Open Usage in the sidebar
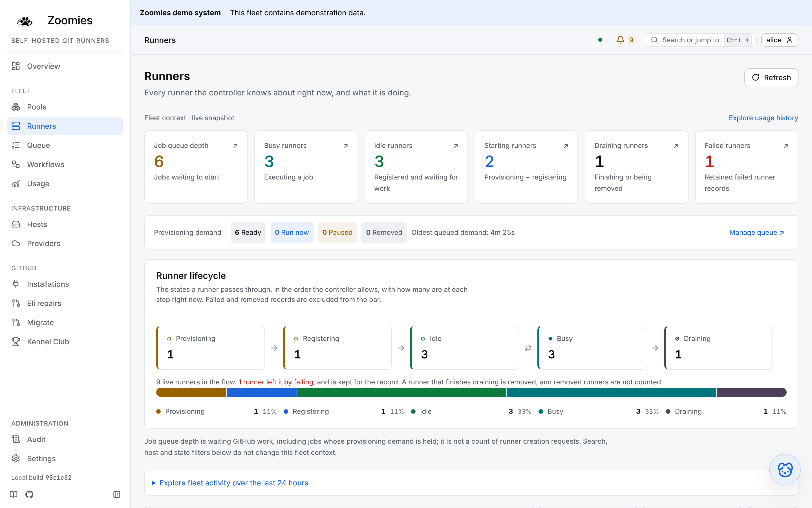This screenshot has height=508, width=812. [65, 183]
